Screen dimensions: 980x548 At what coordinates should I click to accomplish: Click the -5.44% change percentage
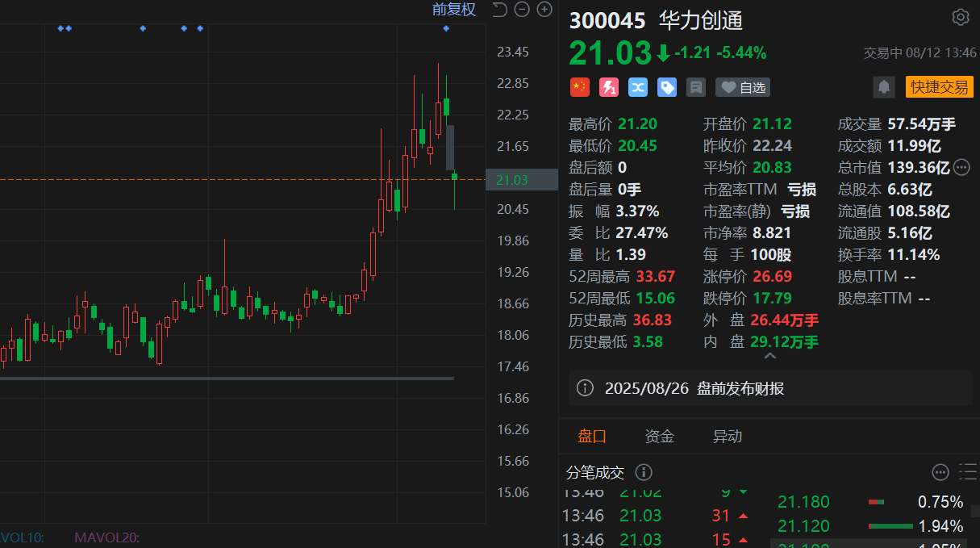coord(741,53)
